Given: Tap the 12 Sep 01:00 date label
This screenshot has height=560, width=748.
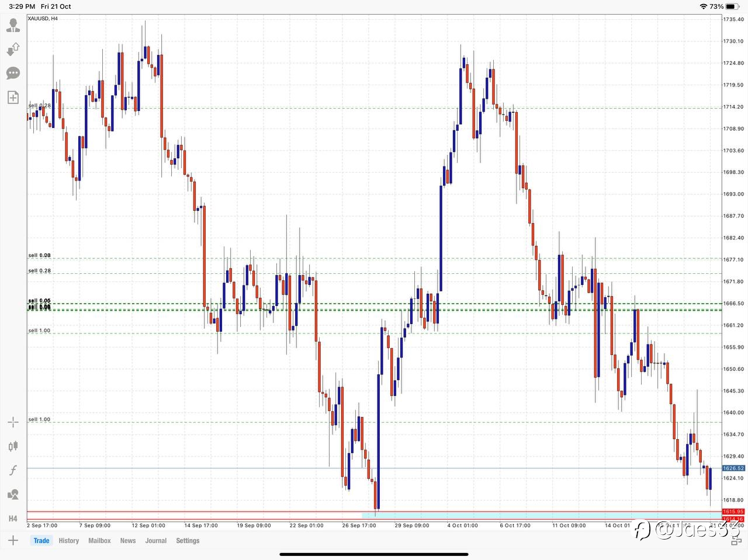Looking at the screenshot, I should pos(148,526).
